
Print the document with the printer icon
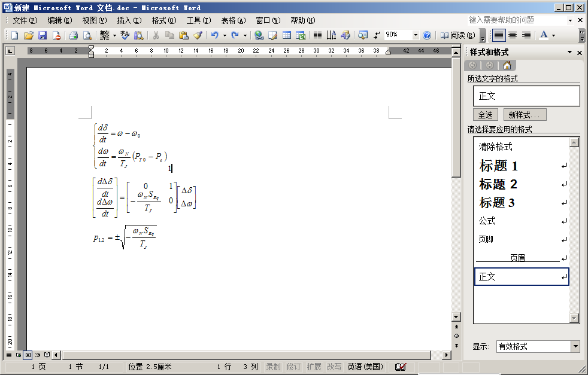tap(74, 35)
